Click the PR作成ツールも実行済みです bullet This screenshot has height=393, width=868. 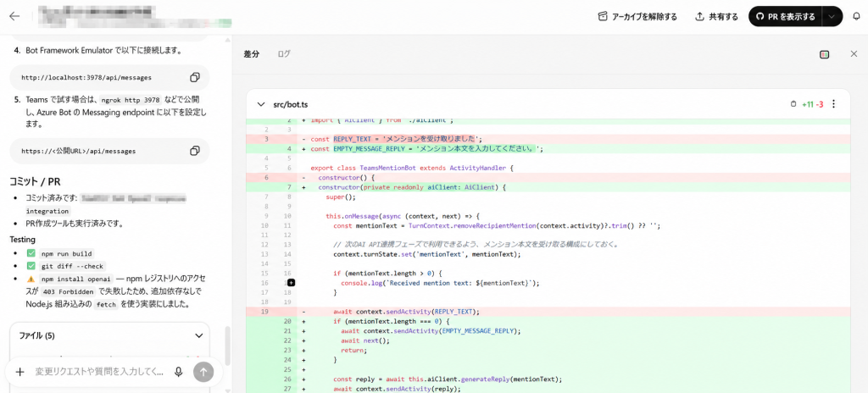click(x=75, y=224)
